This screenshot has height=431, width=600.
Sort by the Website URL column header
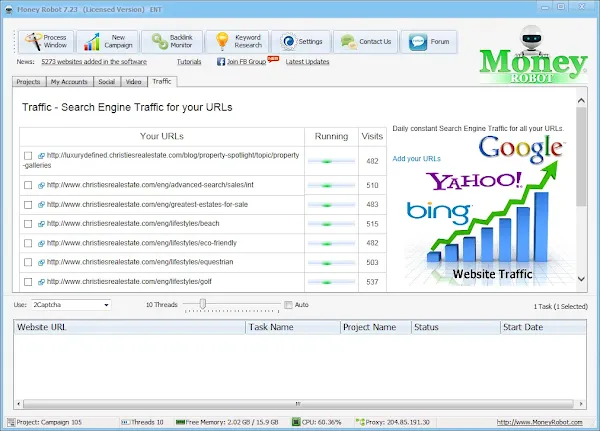130,327
